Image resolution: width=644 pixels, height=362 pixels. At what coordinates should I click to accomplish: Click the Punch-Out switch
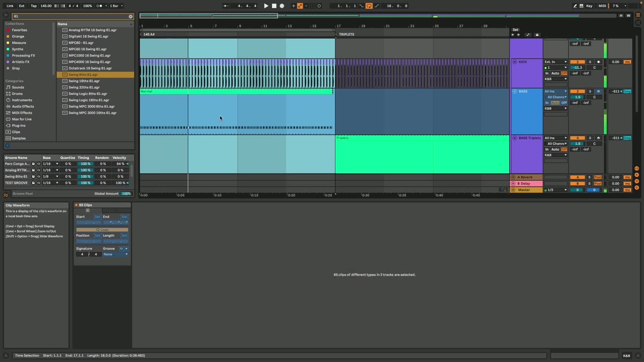[377, 6]
